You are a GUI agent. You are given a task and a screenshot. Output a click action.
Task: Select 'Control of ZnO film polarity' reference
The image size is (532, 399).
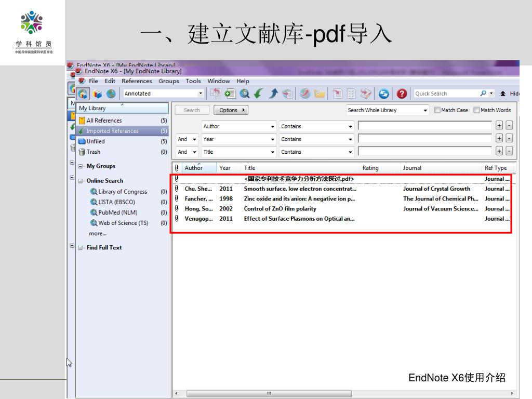[343, 209]
